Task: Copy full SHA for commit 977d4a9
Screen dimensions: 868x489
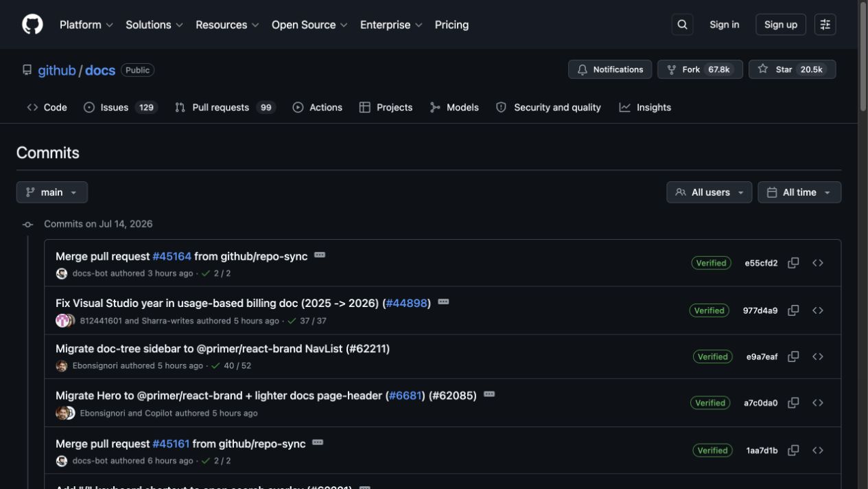Action: [793, 310]
